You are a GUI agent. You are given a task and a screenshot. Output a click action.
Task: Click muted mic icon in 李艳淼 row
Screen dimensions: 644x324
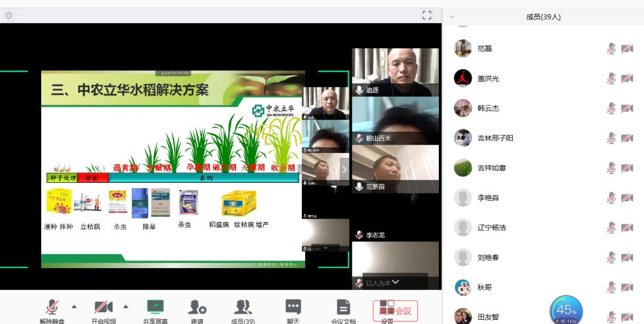tap(611, 198)
